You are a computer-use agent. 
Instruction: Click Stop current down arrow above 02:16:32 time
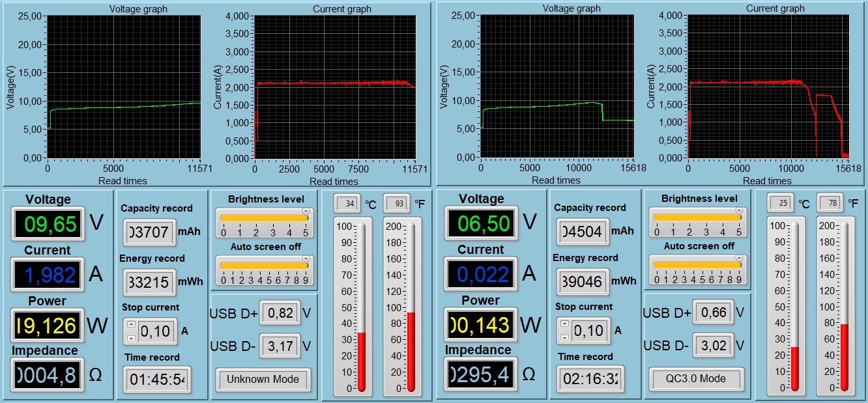point(564,337)
